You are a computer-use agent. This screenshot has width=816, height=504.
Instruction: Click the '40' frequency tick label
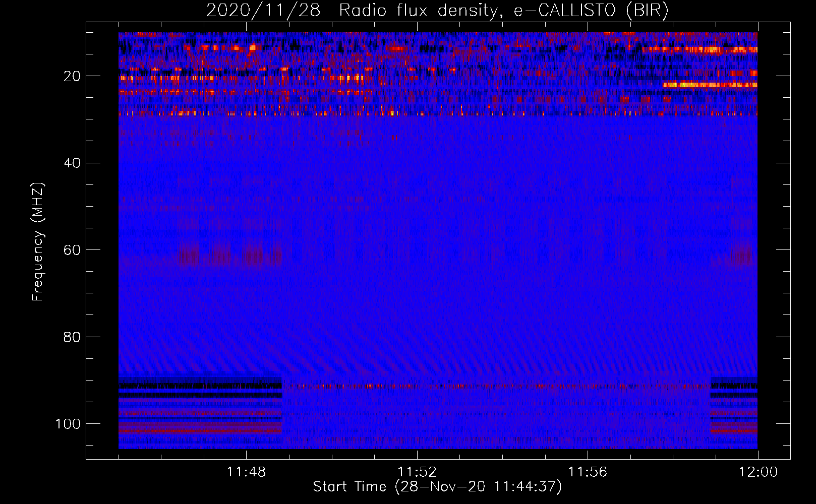[x=72, y=163]
